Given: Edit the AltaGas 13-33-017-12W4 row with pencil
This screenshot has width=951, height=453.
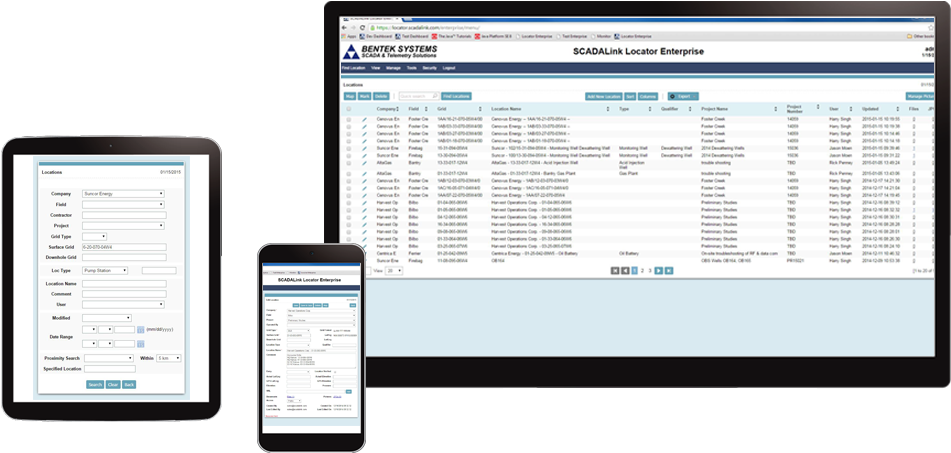Looking at the screenshot, I should (365, 163).
